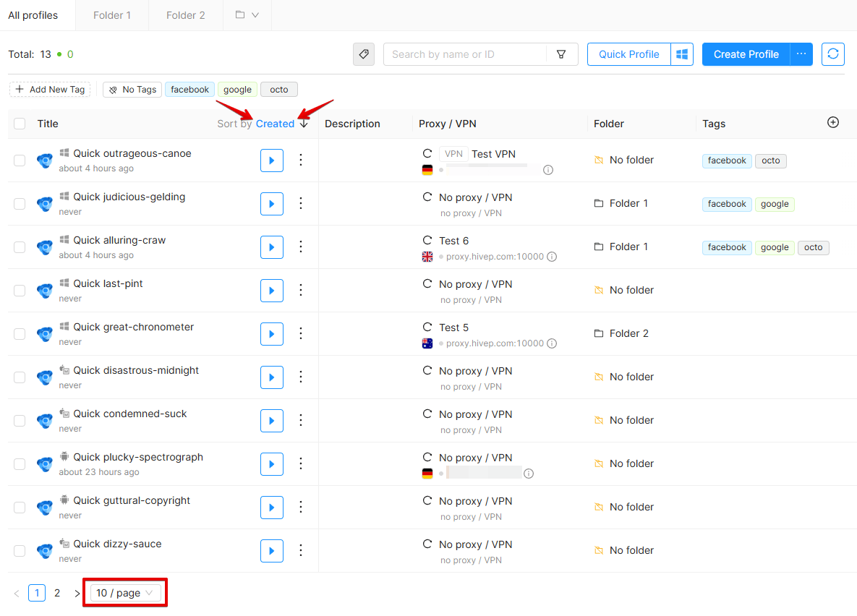The image size is (857, 616).
Task: Open the tag manager icon beside search
Action: coord(364,54)
